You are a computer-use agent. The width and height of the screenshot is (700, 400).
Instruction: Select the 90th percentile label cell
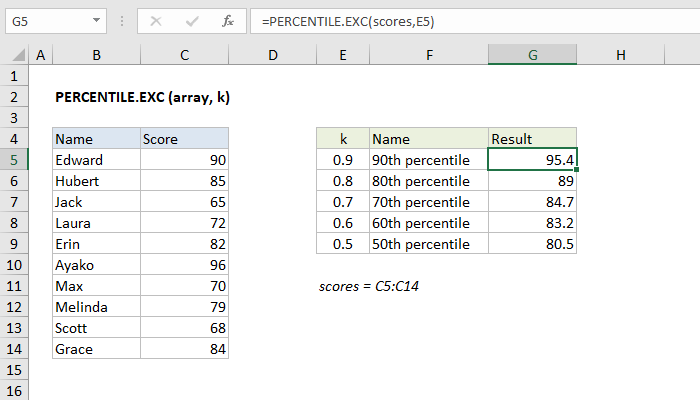pyautogui.click(x=429, y=160)
